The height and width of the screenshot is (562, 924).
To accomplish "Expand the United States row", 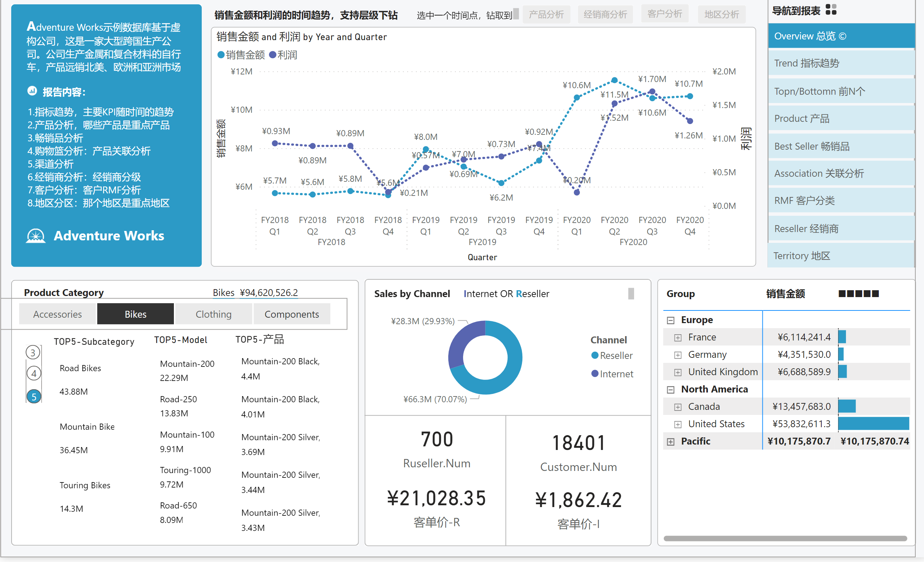I will point(677,424).
